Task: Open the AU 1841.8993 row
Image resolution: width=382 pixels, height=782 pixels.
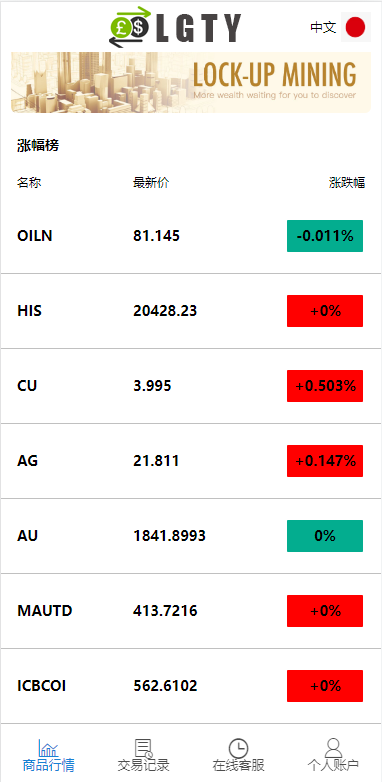Action: coord(191,536)
